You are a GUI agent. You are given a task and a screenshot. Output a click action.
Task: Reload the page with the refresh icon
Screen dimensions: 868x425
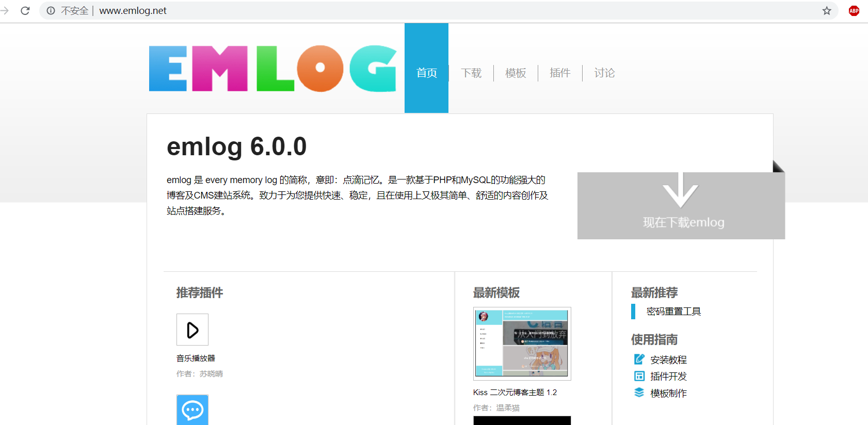click(x=25, y=11)
